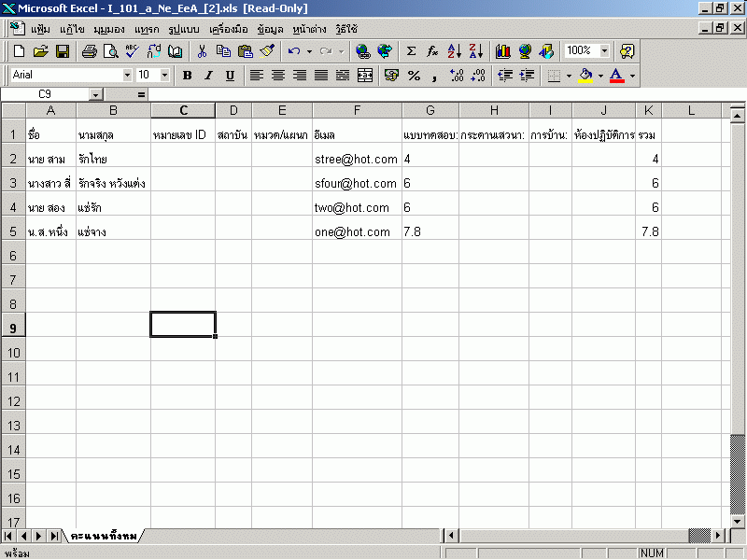Click the Save disk icon

coord(63,51)
